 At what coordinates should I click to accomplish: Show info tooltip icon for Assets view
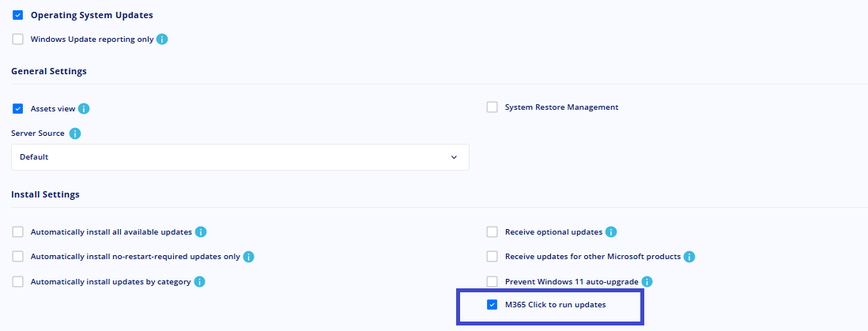[84, 108]
